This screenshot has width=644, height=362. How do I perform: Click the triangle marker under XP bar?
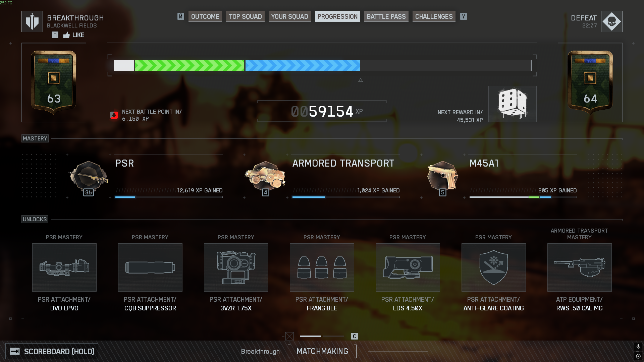361,80
